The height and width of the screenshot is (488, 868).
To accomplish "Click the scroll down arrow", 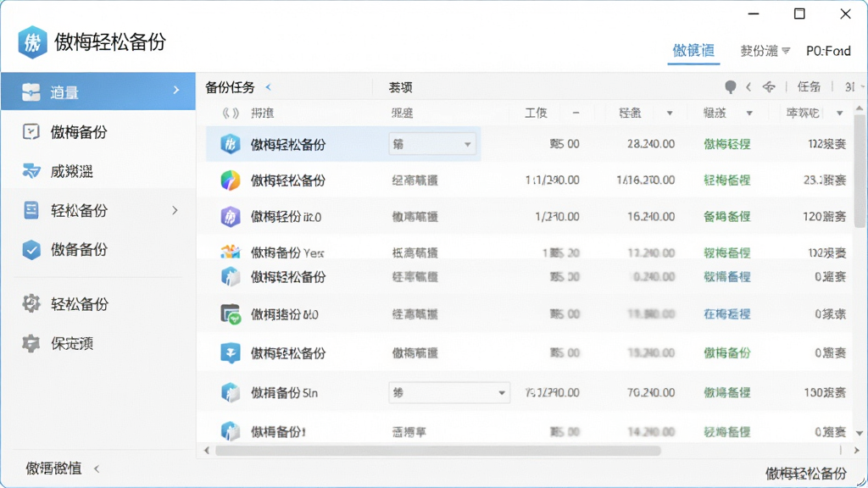I will [860, 433].
